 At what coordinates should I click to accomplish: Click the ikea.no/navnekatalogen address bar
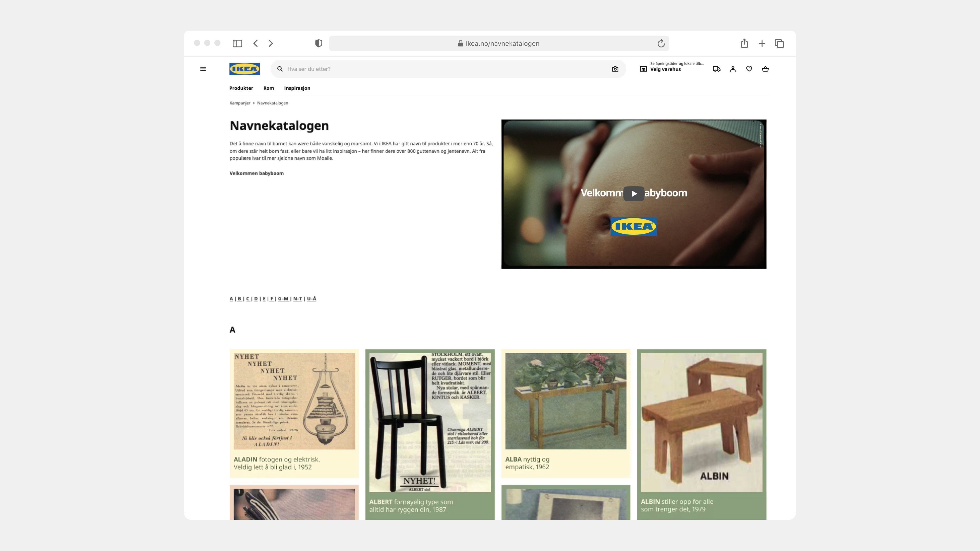pos(499,43)
